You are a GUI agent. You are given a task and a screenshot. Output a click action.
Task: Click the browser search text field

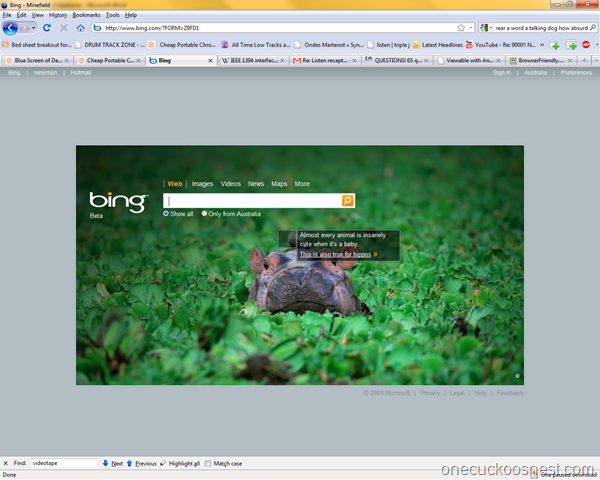tap(541, 28)
